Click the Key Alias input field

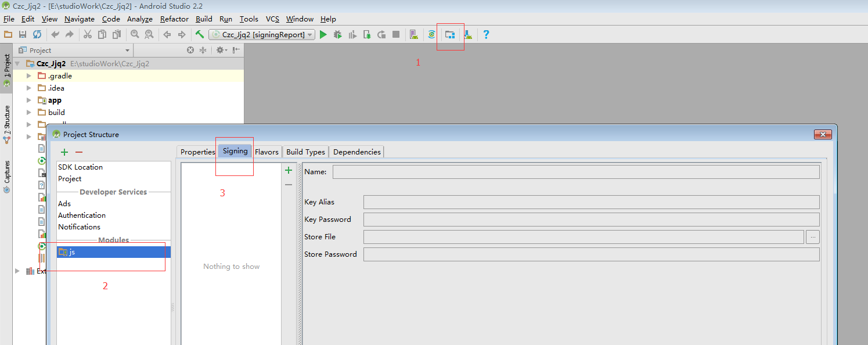click(592, 202)
